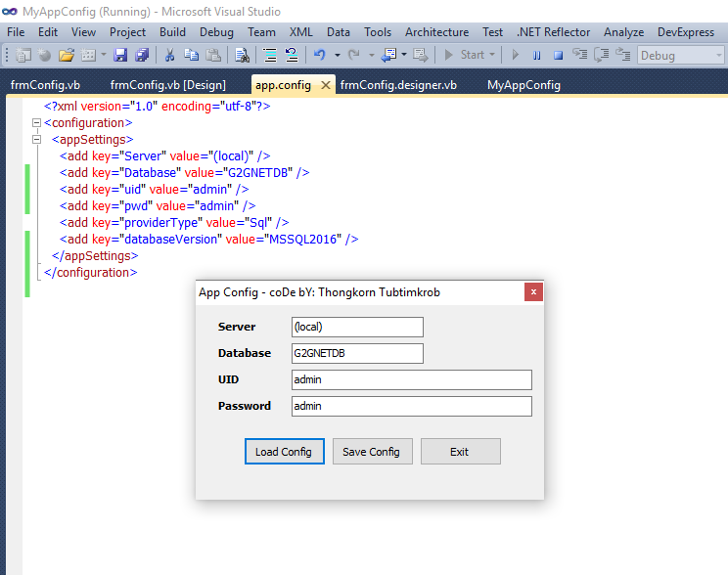
Task: Click the databaseVersion line in app.config
Action: (209, 240)
